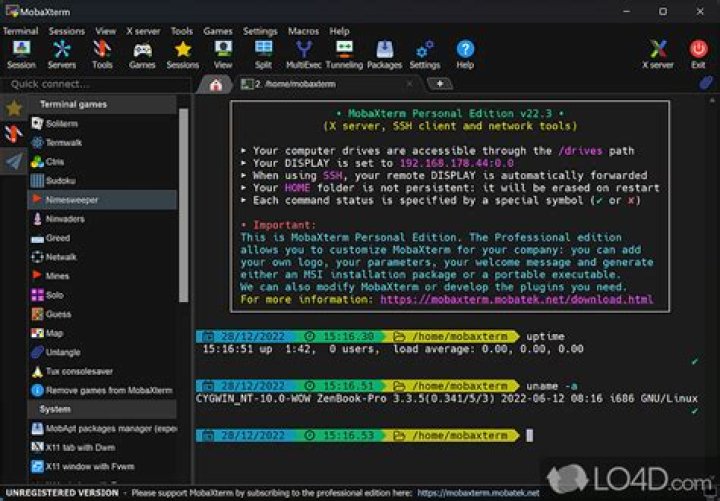Screen dimensions: 720x501
Task: Open the View menu
Action: (x=106, y=31)
